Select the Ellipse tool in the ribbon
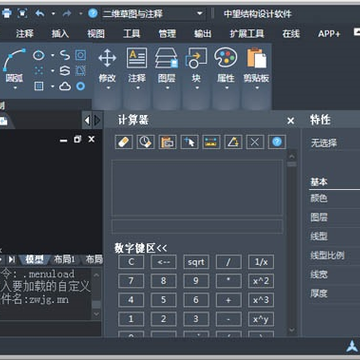 tap(39, 55)
